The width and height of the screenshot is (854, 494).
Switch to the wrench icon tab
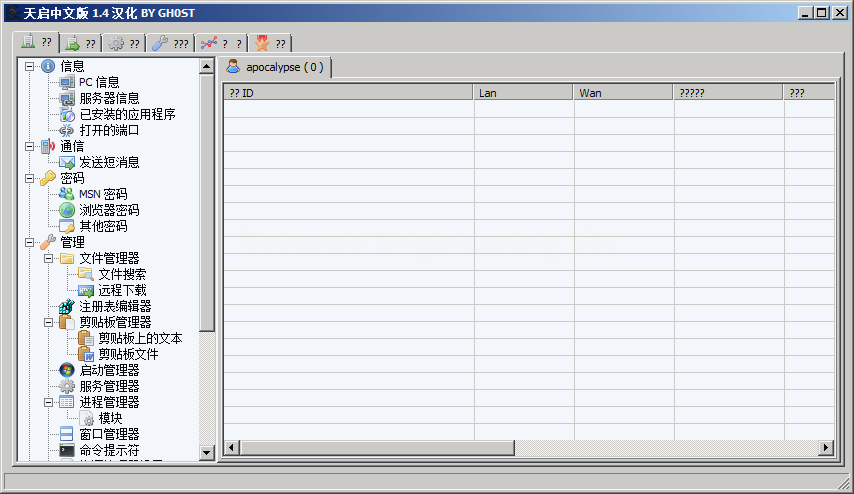coord(170,43)
